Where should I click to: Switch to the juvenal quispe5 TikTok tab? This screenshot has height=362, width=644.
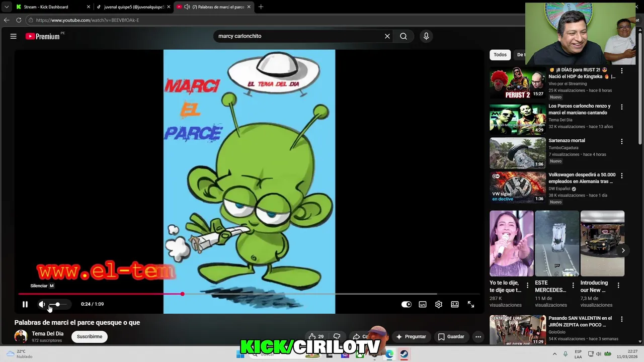(133, 7)
